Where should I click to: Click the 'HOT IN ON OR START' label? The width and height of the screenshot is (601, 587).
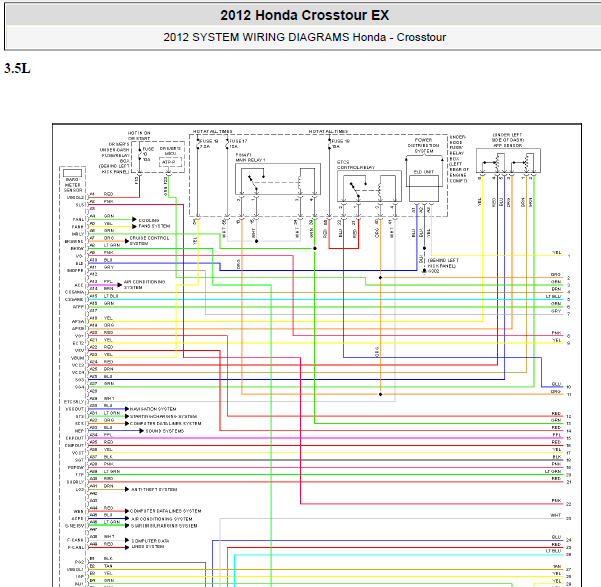[139, 136]
